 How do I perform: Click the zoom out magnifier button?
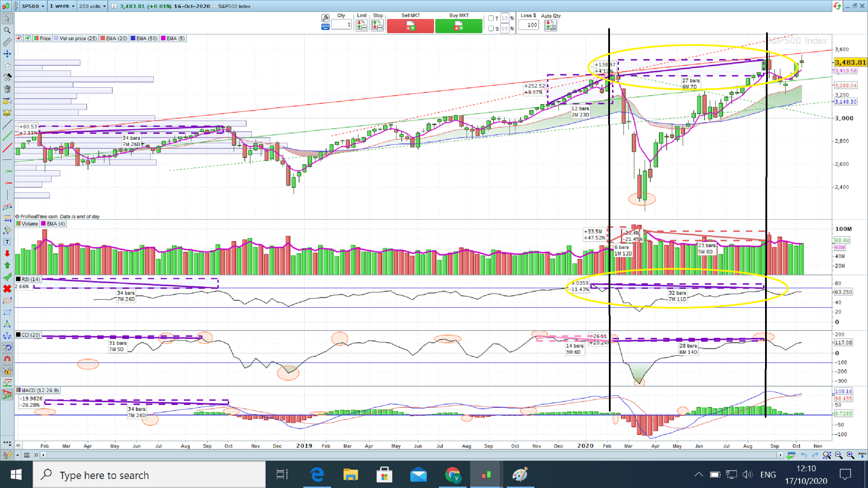click(x=838, y=455)
